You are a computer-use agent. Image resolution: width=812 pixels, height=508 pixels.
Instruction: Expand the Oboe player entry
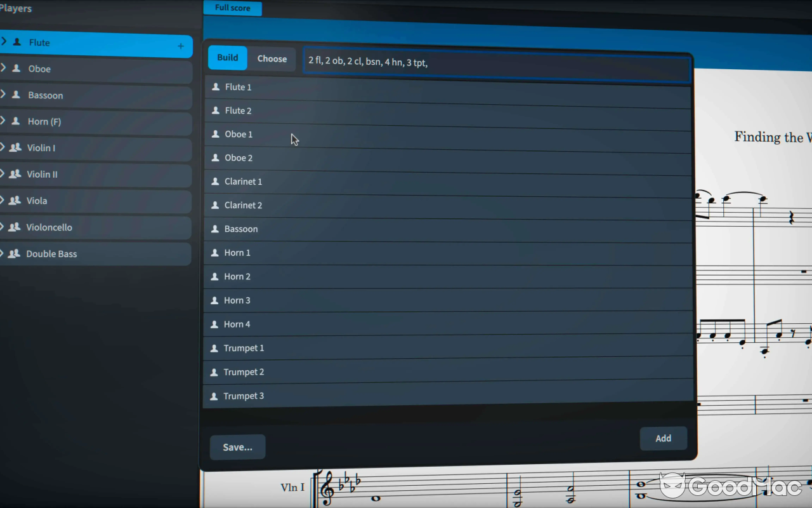4,69
